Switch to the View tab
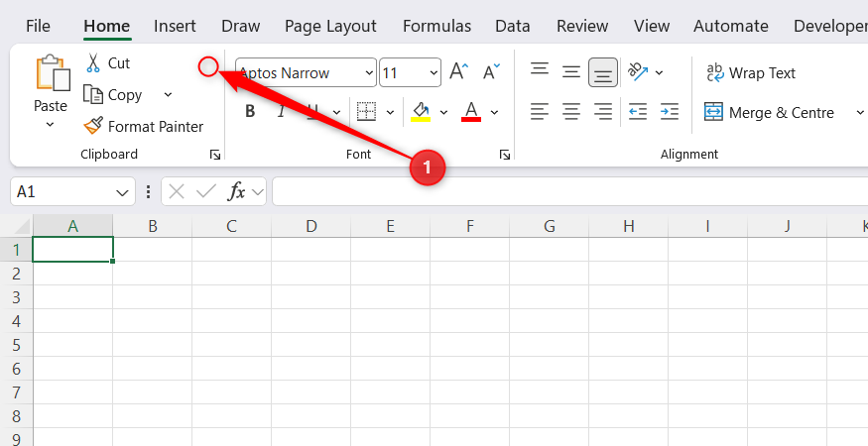This screenshot has width=868, height=446. pyautogui.click(x=652, y=26)
